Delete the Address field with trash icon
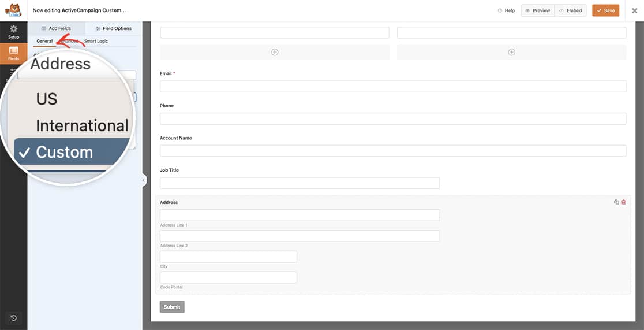The height and width of the screenshot is (330, 644). tap(623, 202)
